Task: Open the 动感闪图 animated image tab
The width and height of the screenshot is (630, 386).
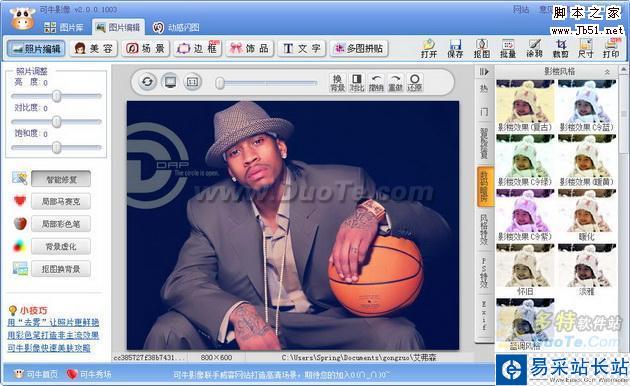Action: click(x=176, y=27)
